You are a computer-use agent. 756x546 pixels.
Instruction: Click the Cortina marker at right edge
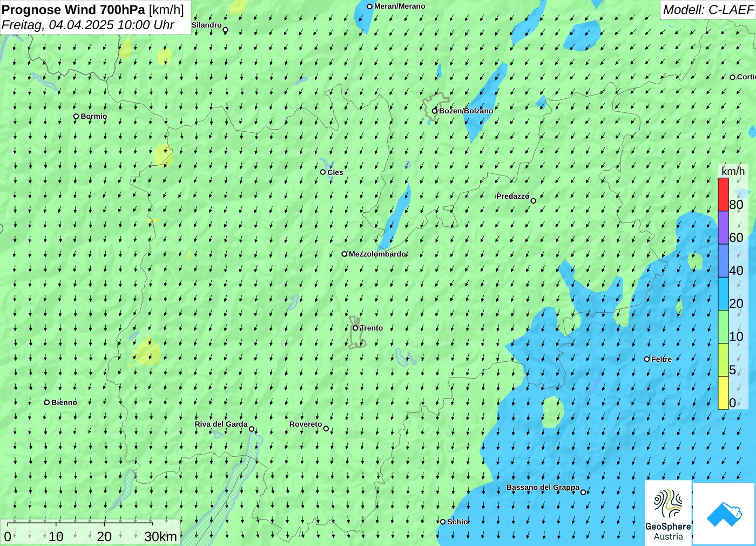732,77
